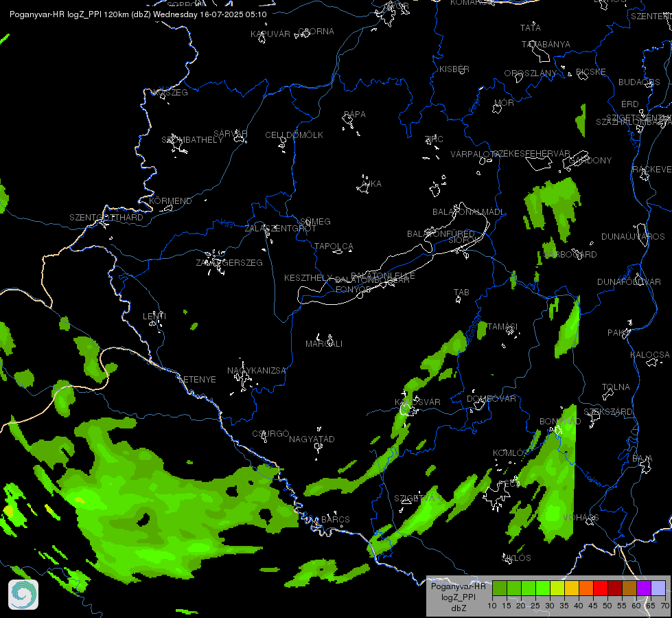Choose the bright red 45-50 dBZ swatch

[x=600, y=588]
